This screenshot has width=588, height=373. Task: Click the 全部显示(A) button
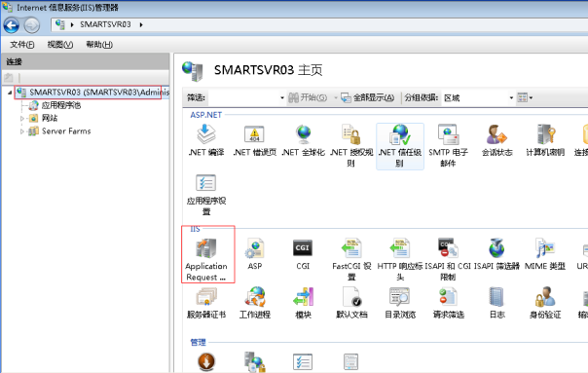click(368, 98)
